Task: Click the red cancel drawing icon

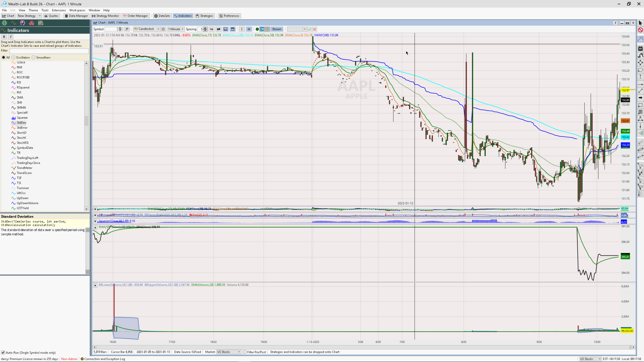Action: tap(640, 30)
